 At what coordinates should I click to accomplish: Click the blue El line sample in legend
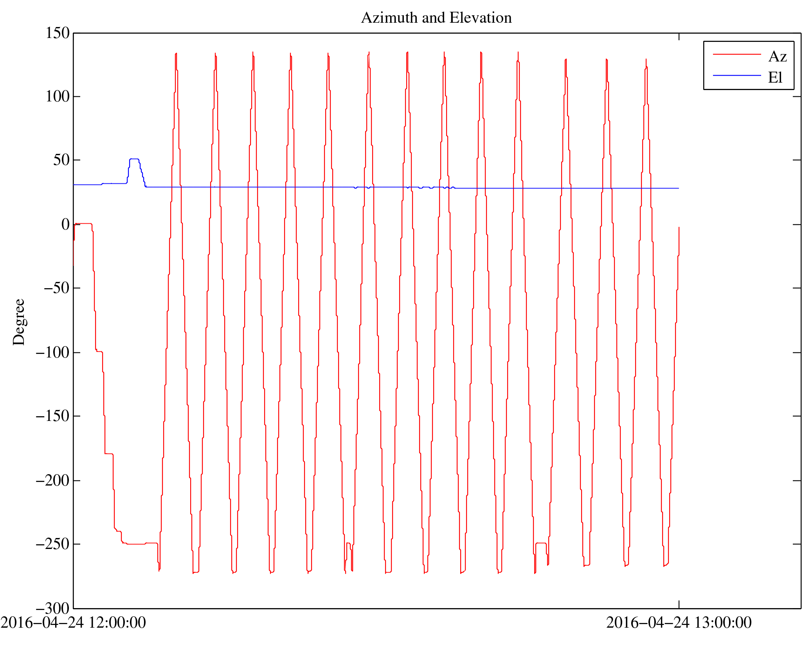[736, 75]
